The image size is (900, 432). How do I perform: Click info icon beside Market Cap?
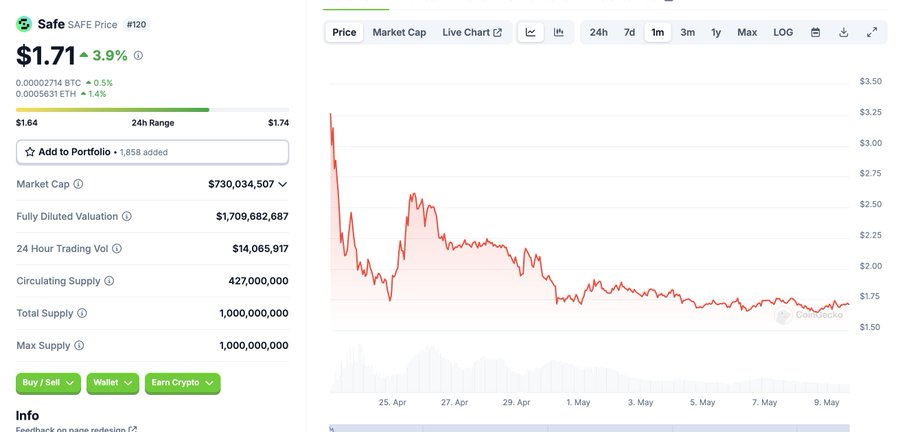(x=78, y=184)
